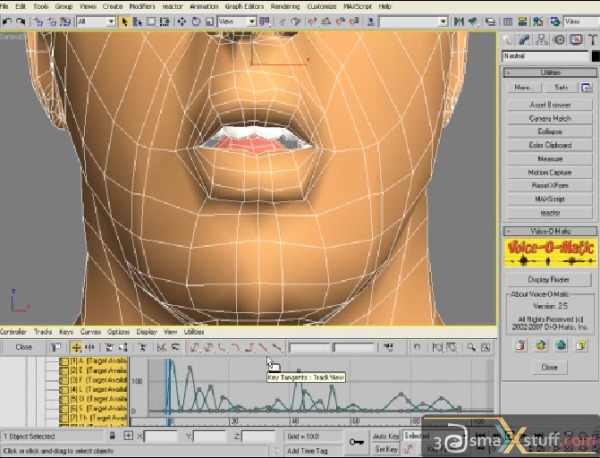Viewport: 600px width, 458px height.
Task: Toggle the [5] O track box icon
Action: [64, 399]
